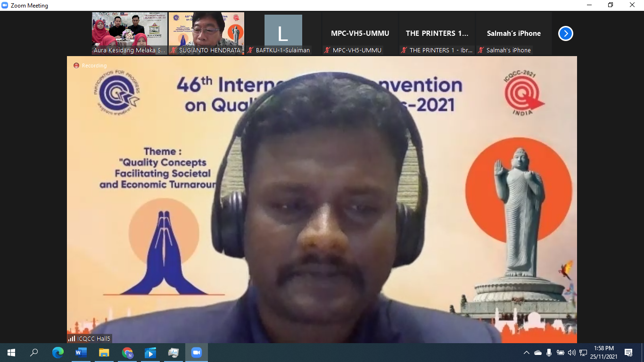Viewport: 644px width, 362px height.
Task: Launch Microsoft Word from the taskbar
Action: click(x=81, y=352)
